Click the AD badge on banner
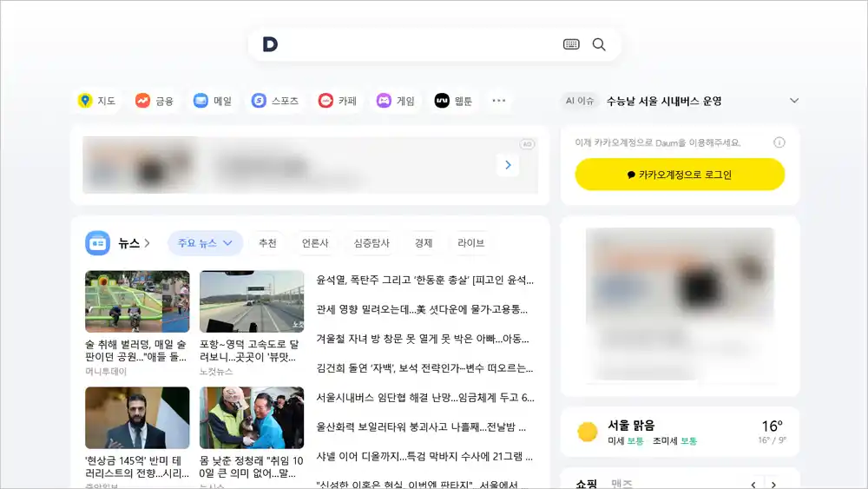The image size is (868, 489). [x=527, y=144]
